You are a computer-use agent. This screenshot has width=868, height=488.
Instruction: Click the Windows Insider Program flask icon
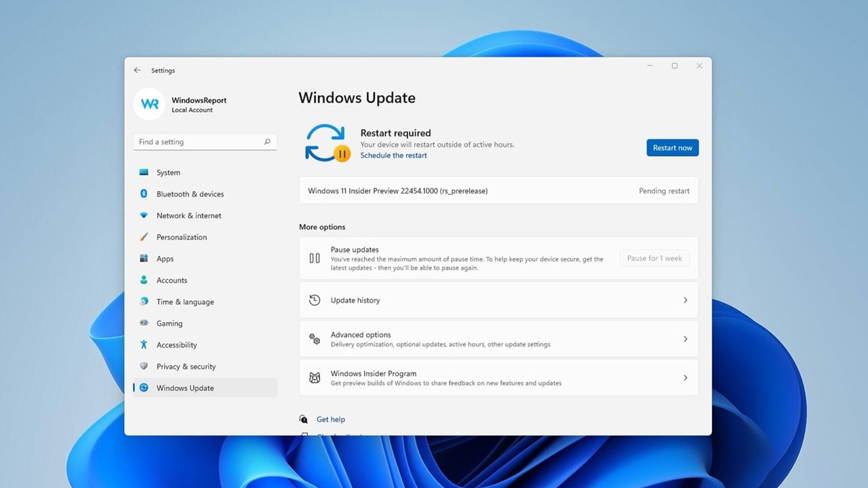[314, 378]
